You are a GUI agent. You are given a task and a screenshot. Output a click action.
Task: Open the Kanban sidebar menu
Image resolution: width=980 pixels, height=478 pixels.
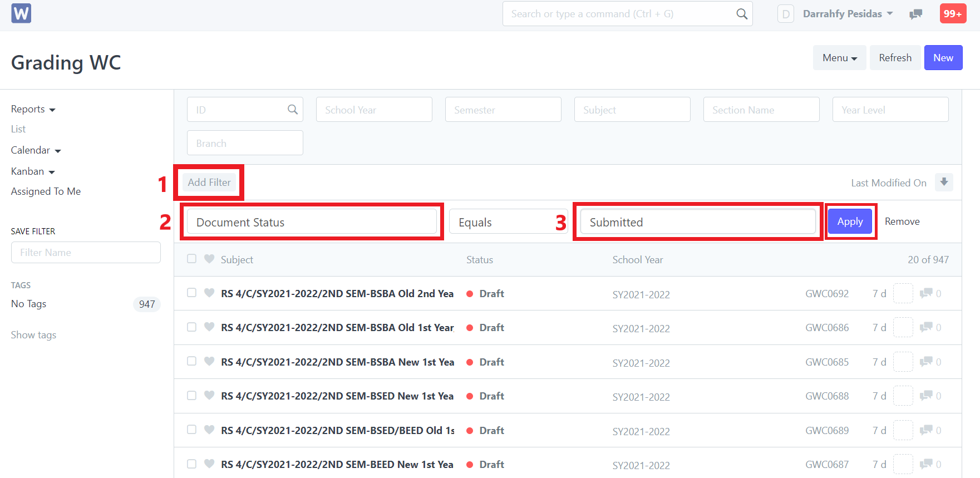(x=33, y=171)
